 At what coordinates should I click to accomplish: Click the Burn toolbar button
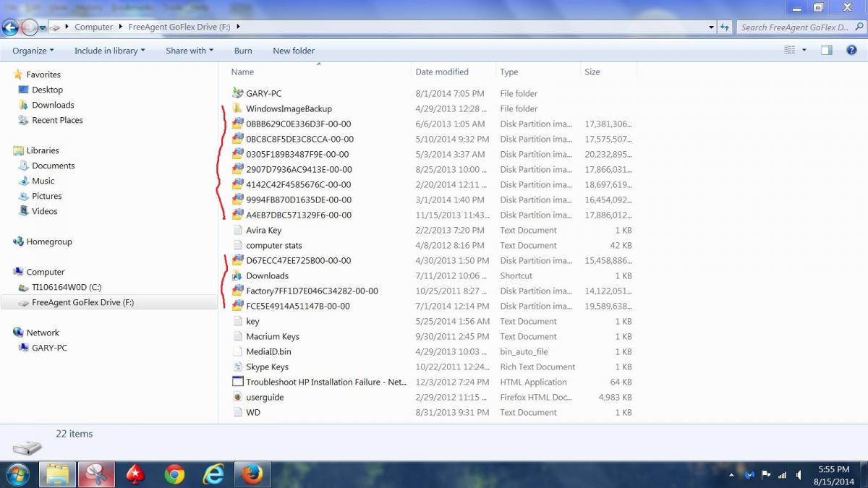pos(243,51)
